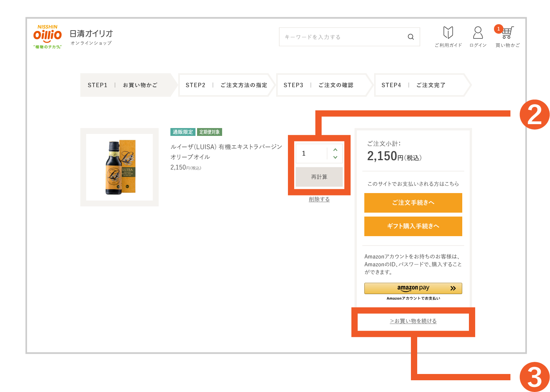Click the 日清オイリオ オンラインショップ title
The height and width of the screenshot is (392, 550).
tap(91, 37)
